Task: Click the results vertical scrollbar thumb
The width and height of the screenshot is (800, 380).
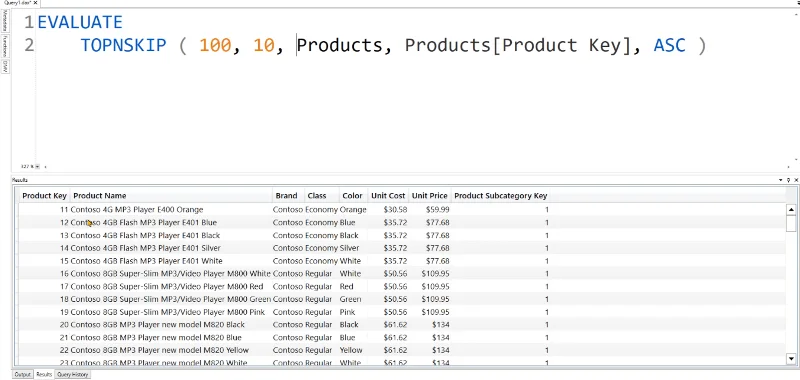Action: (791, 223)
